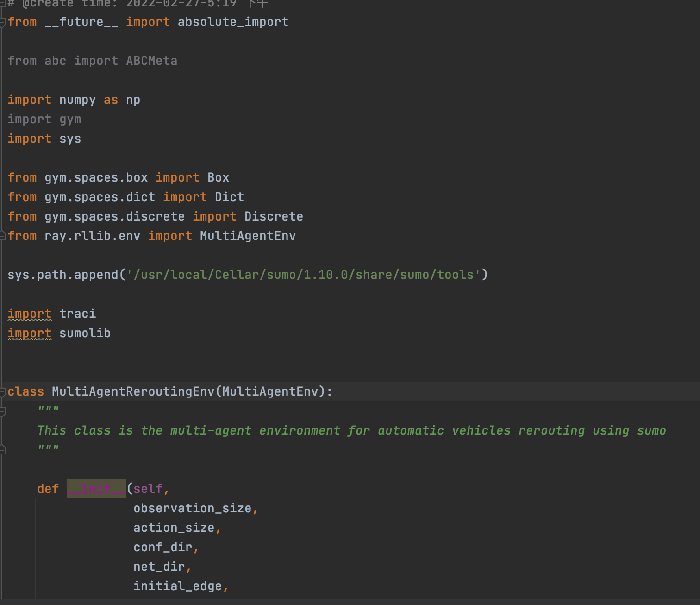Click the Discrete import from gym.spaces.discrete

tap(273, 216)
